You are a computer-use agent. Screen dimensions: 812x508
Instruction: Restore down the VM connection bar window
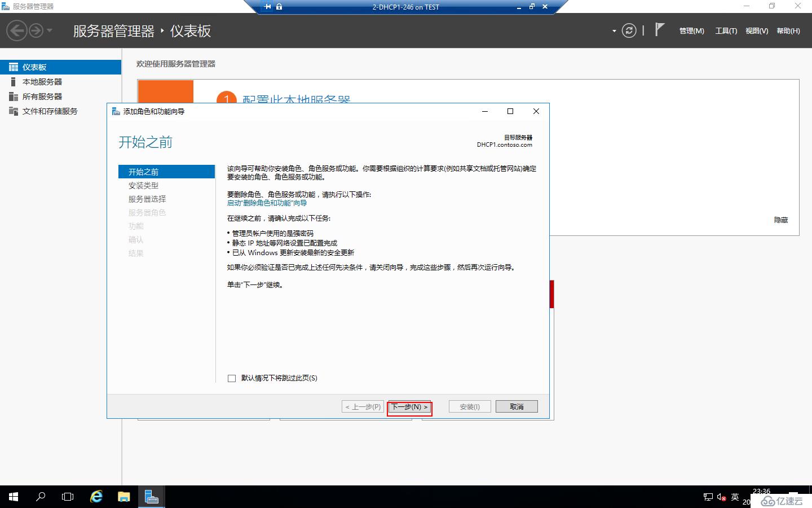(x=532, y=7)
